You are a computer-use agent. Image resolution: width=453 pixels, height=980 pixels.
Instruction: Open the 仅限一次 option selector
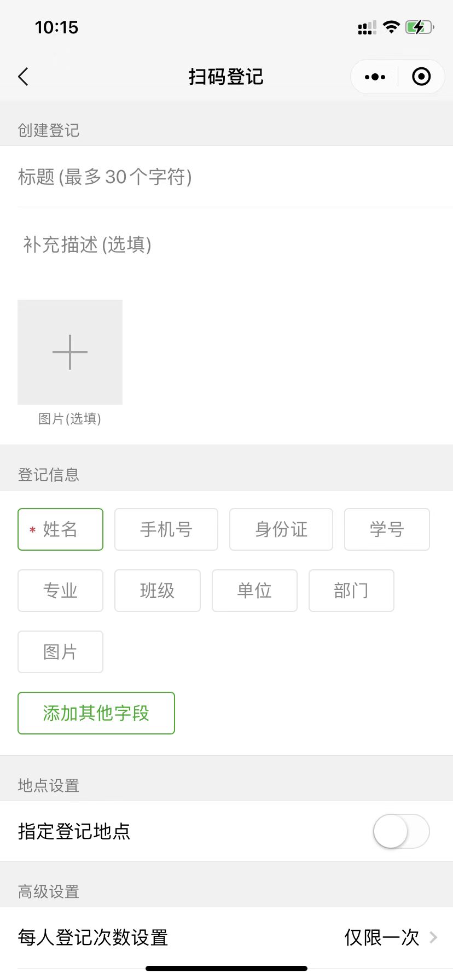coord(381,937)
